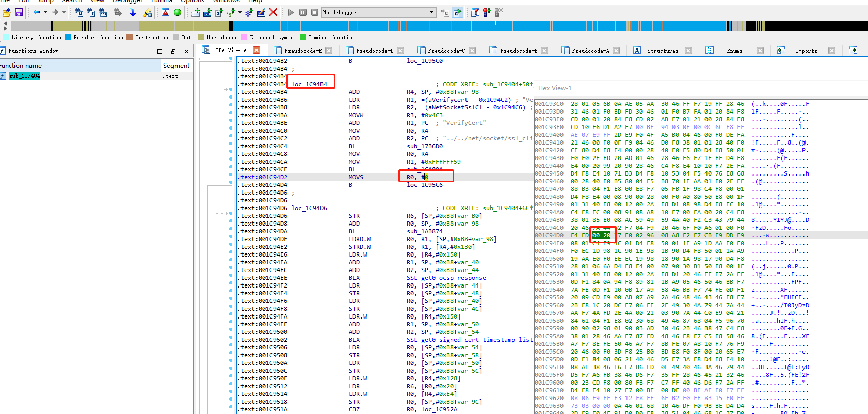Follow the sub_17B6D0 call reference

point(425,146)
